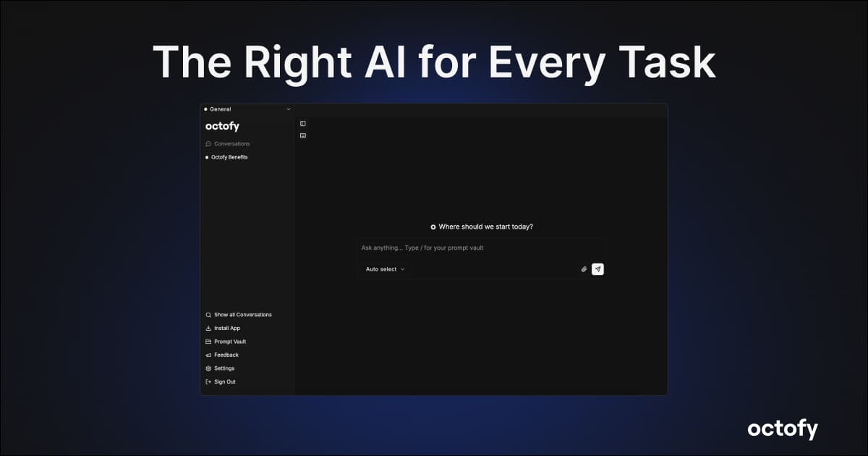The image size is (868, 456).
Task: Click the paperclip attach file icon
Action: coord(584,269)
